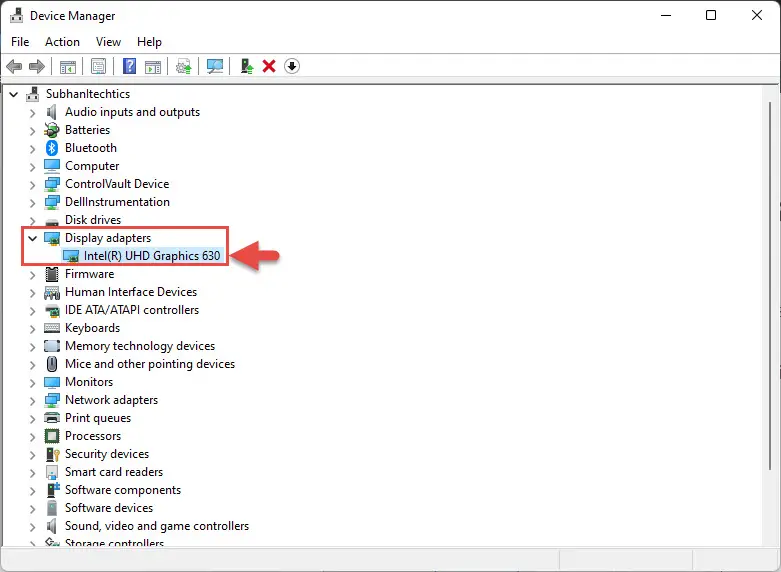Expand IDE ATA/ATAPI controllers chevron
This screenshot has height=572, width=781.
[32, 311]
